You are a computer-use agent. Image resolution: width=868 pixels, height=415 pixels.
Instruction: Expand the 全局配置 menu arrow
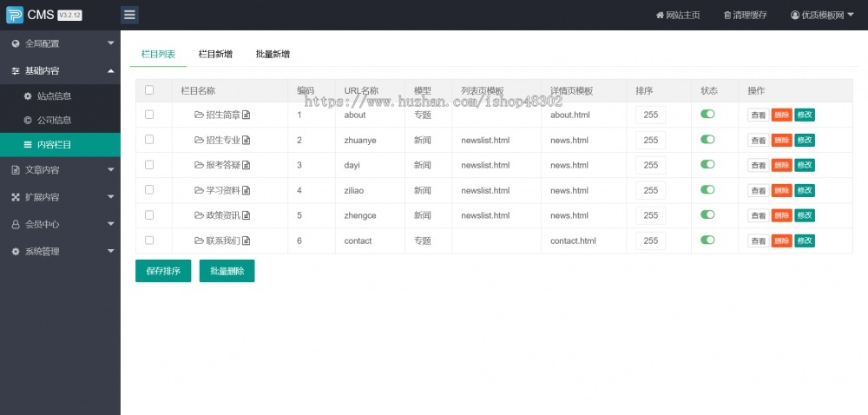(111, 43)
